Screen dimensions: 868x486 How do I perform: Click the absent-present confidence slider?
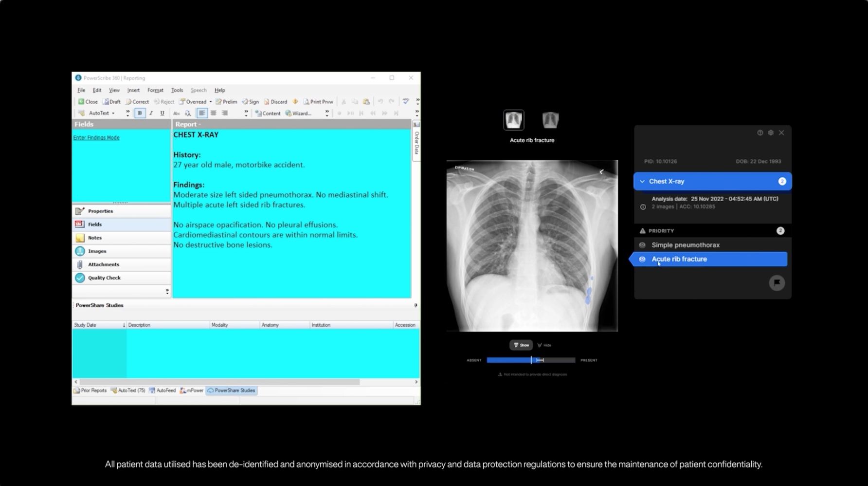tap(531, 360)
